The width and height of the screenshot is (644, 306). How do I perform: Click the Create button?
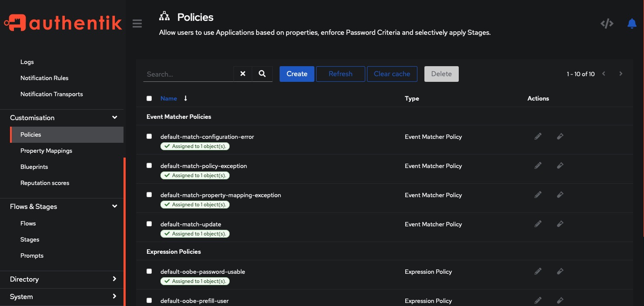coord(297,74)
